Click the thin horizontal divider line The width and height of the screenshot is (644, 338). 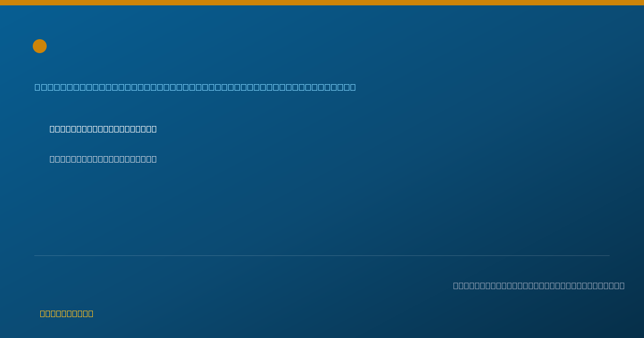[x=322, y=255]
